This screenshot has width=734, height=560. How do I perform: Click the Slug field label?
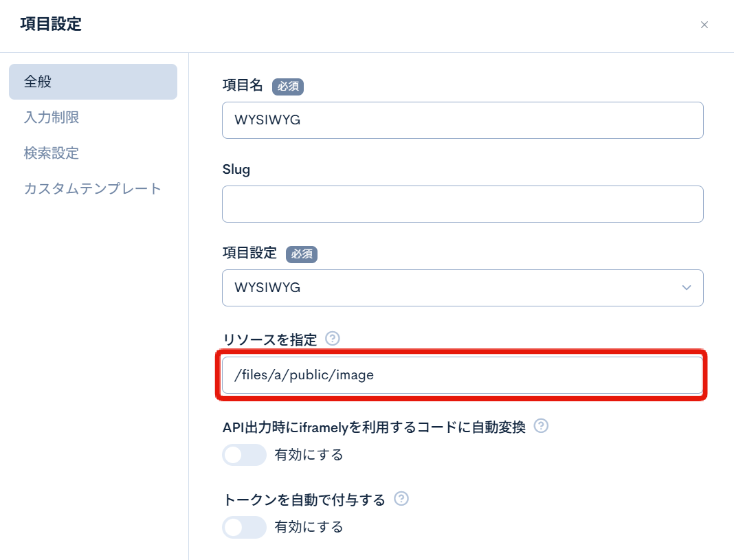pyautogui.click(x=236, y=170)
